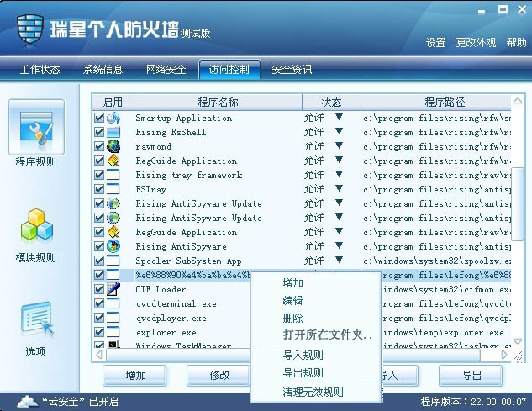
Task: Open status dropdown for RegGuide Application in rav path
Action: [x=339, y=231]
